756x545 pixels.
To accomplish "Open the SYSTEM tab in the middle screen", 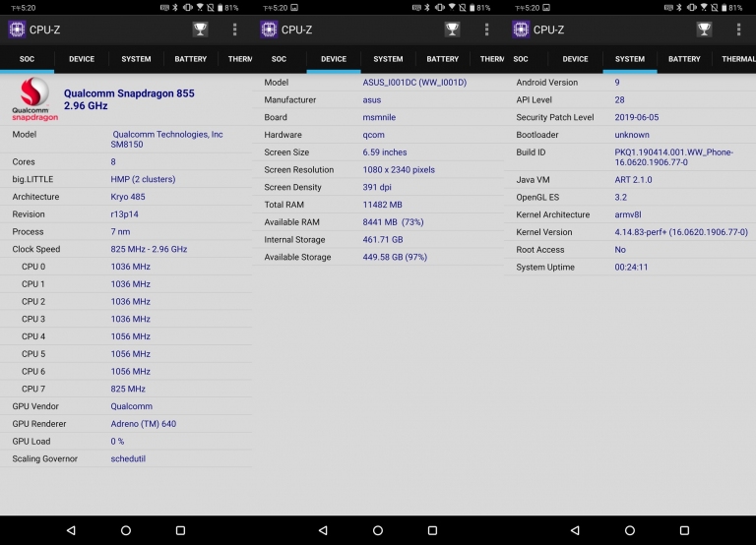I will [x=388, y=59].
